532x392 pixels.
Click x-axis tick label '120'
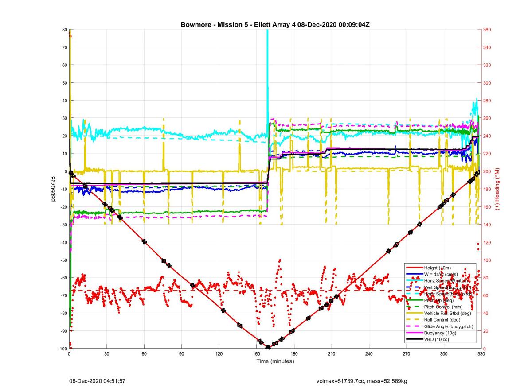[x=219, y=354]
